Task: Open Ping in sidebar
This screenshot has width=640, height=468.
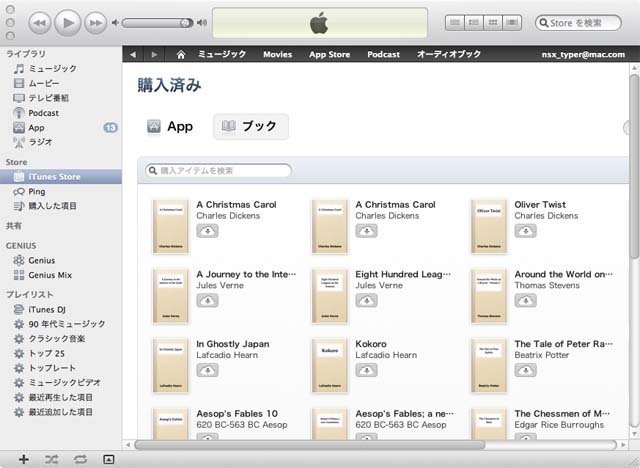Action: point(61,191)
